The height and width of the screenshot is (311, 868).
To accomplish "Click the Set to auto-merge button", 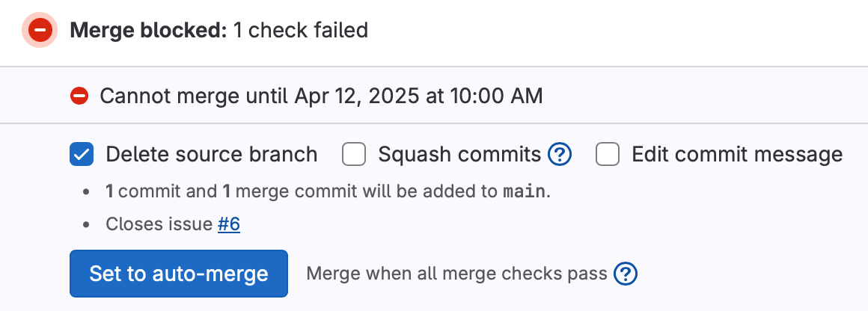I will pos(179,274).
